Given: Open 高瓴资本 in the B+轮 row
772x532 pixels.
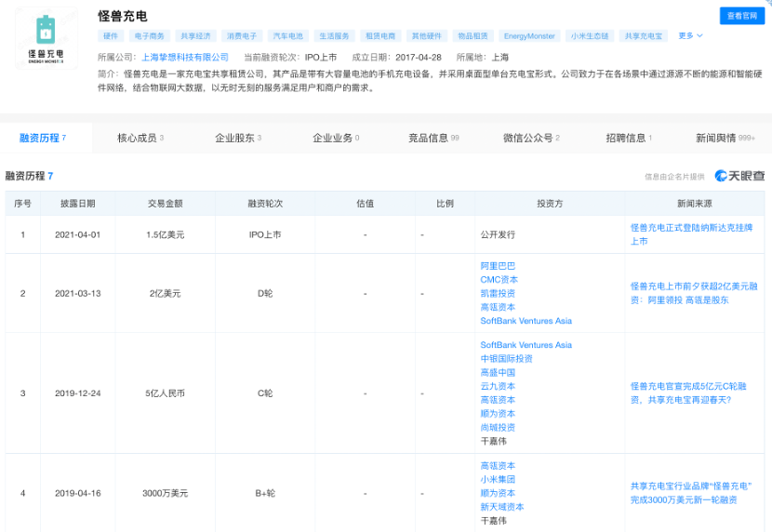Looking at the screenshot, I should [498, 466].
